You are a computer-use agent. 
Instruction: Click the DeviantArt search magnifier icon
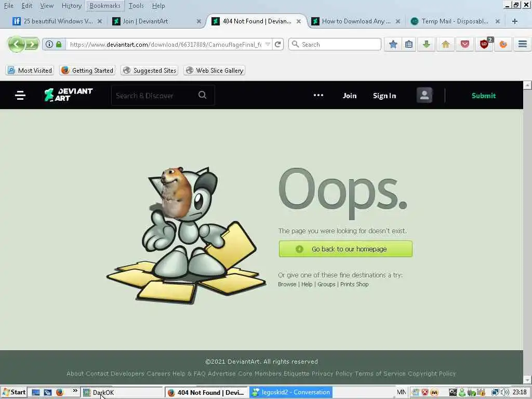pos(202,95)
